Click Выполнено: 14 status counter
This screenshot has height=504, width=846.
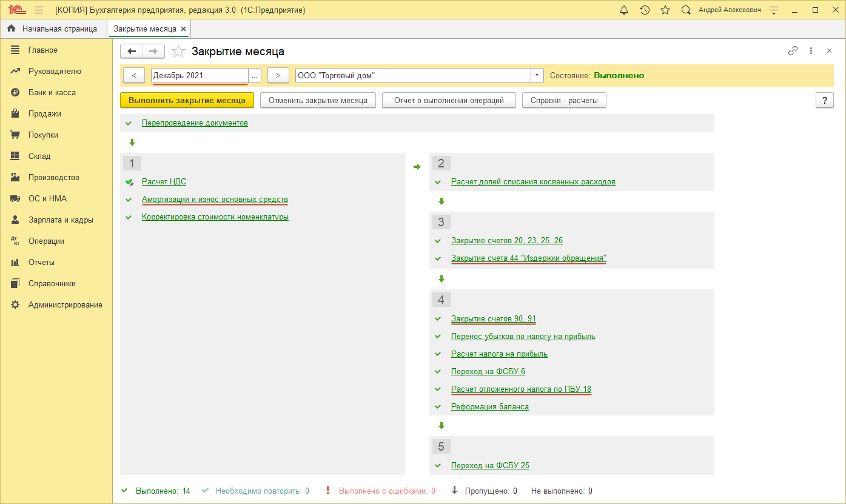(163, 491)
